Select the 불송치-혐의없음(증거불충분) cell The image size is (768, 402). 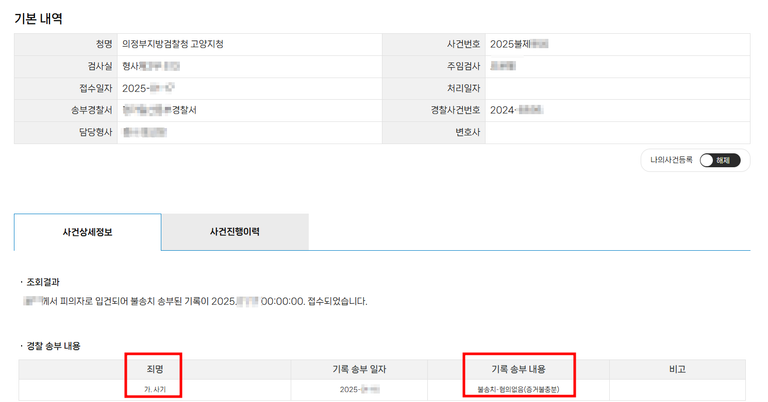(518, 389)
